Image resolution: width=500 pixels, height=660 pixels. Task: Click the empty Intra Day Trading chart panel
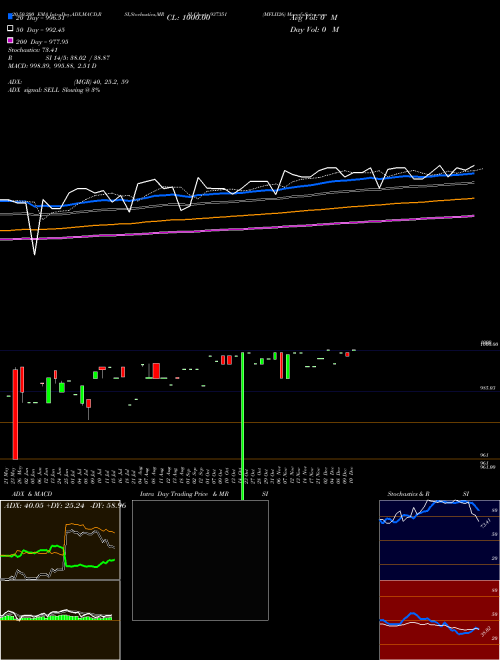[200, 560]
